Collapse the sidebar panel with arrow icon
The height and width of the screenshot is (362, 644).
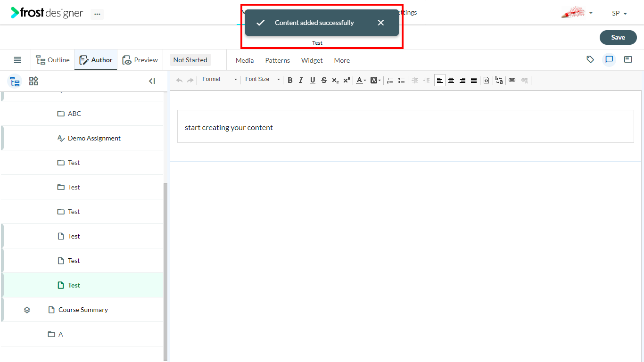click(152, 81)
